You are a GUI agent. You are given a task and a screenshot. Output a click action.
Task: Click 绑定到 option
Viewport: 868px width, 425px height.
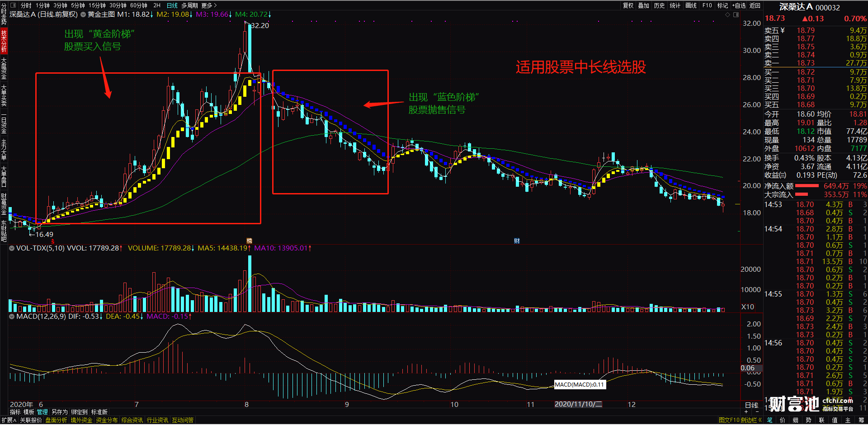(79, 412)
